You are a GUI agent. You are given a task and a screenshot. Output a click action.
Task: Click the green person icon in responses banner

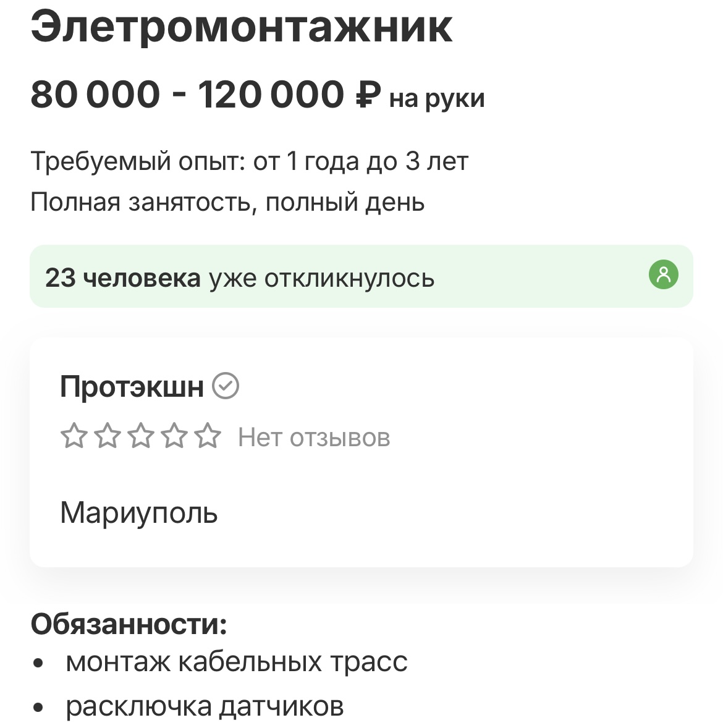tap(664, 274)
